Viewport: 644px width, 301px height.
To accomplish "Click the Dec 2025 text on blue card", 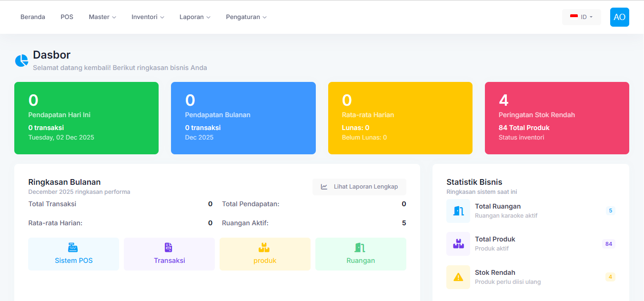I will click(199, 137).
